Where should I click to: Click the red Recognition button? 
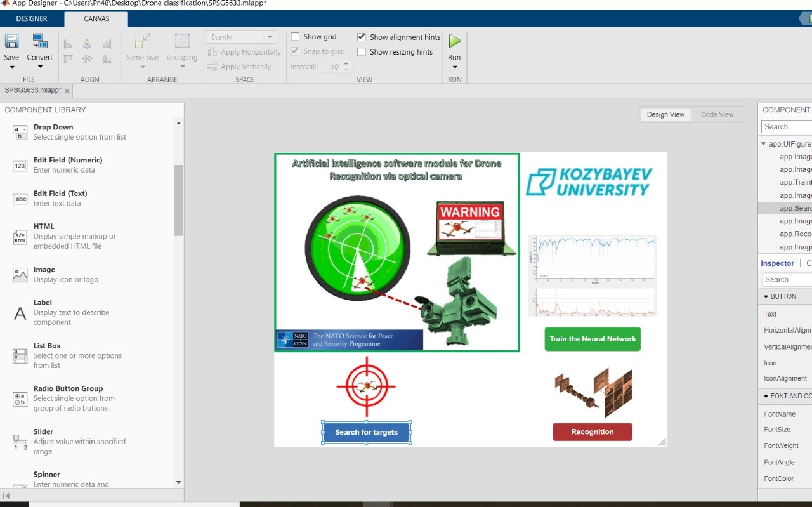click(593, 431)
